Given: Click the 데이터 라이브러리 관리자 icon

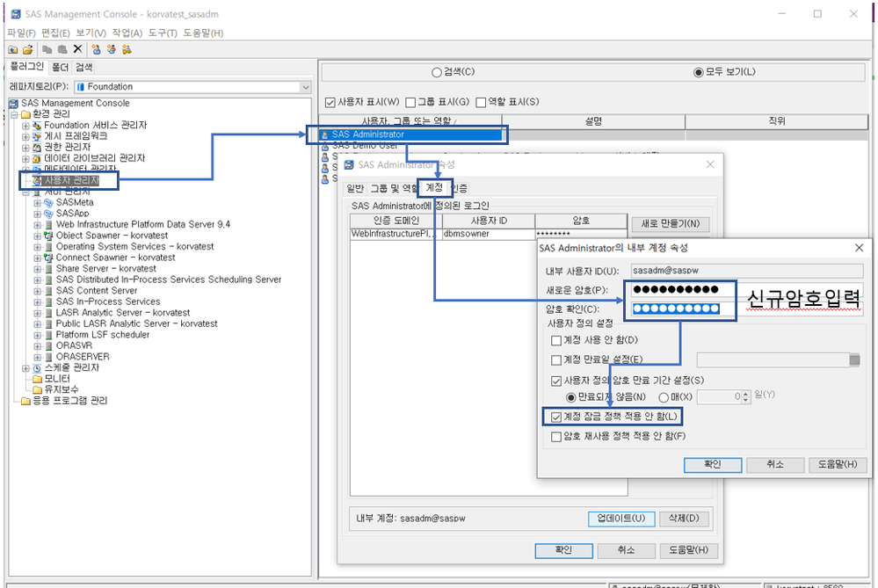Looking at the screenshot, I should click(37, 158).
